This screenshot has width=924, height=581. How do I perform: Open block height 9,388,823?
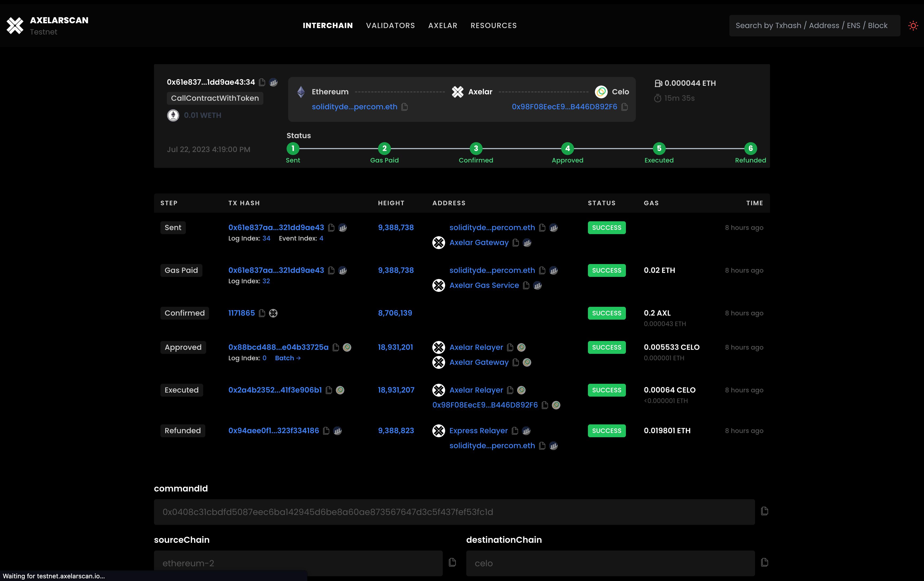(396, 431)
